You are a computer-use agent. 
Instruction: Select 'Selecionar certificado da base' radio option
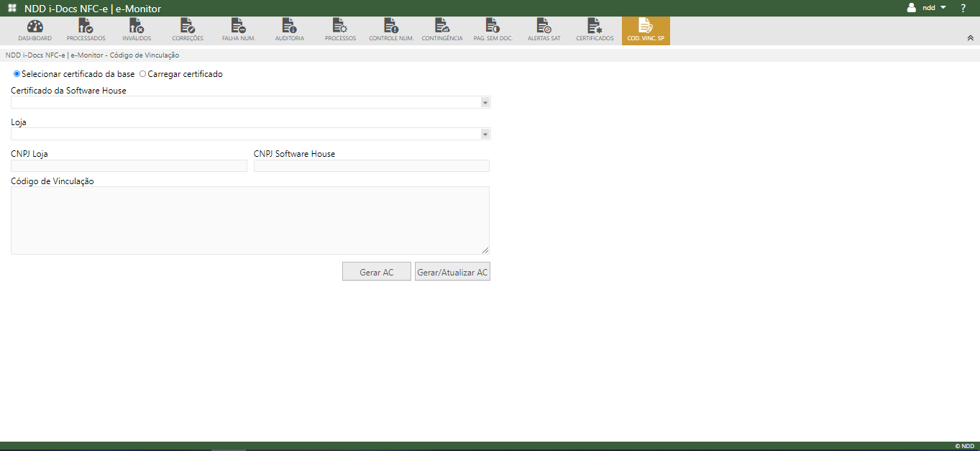17,74
